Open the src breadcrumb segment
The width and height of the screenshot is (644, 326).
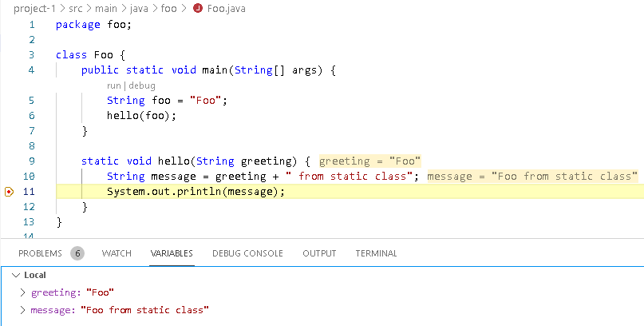click(74, 8)
